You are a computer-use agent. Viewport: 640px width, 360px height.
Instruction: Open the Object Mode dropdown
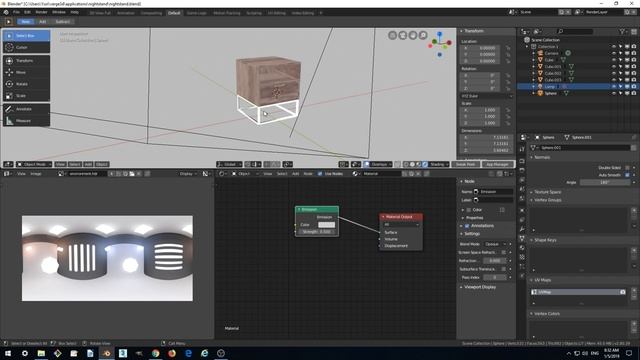coord(34,164)
